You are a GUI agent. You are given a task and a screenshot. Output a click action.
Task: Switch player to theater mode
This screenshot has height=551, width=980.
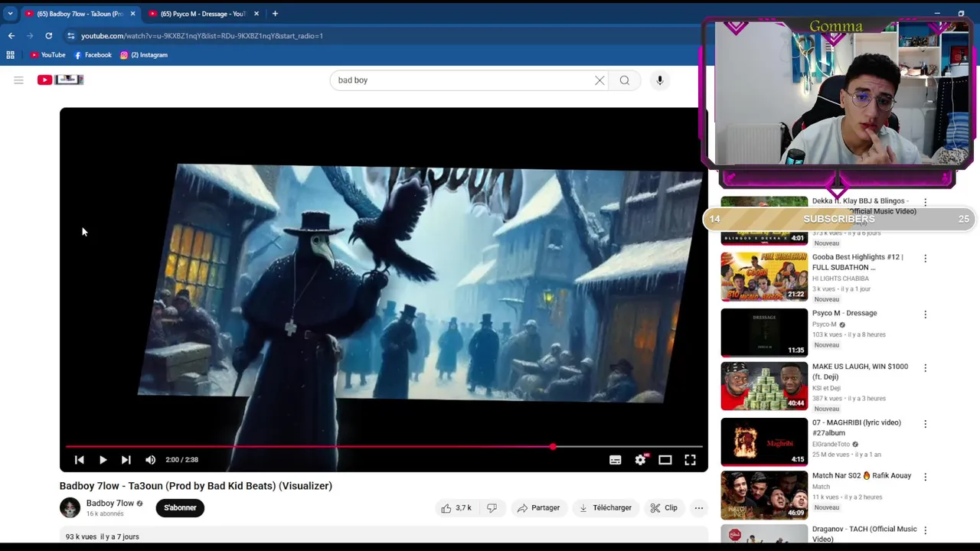[665, 460]
